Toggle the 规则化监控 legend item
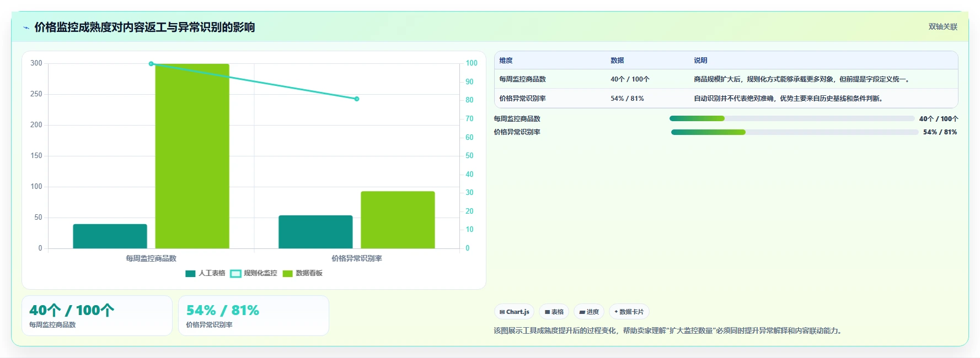980x358 pixels. 254,274
